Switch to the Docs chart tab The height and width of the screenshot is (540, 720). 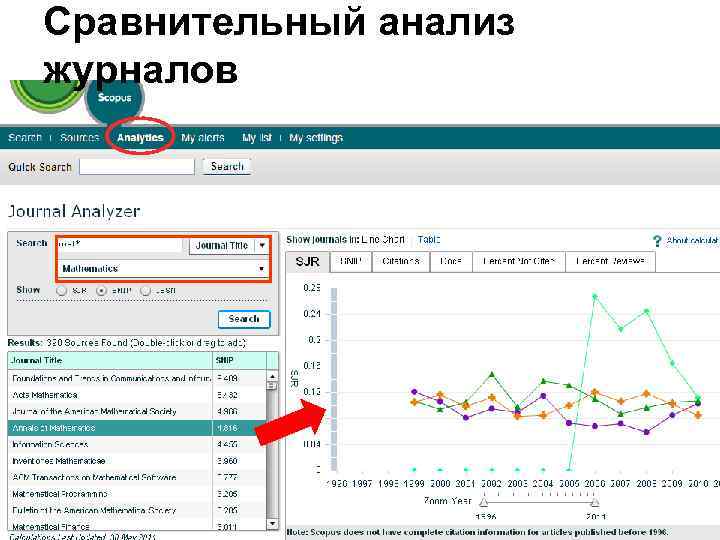tap(451, 262)
